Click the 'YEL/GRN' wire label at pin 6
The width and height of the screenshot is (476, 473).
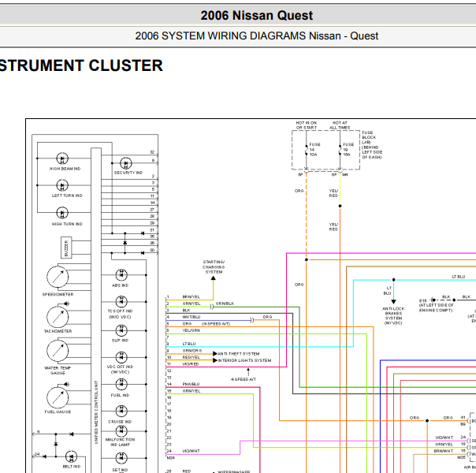point(192,330)
